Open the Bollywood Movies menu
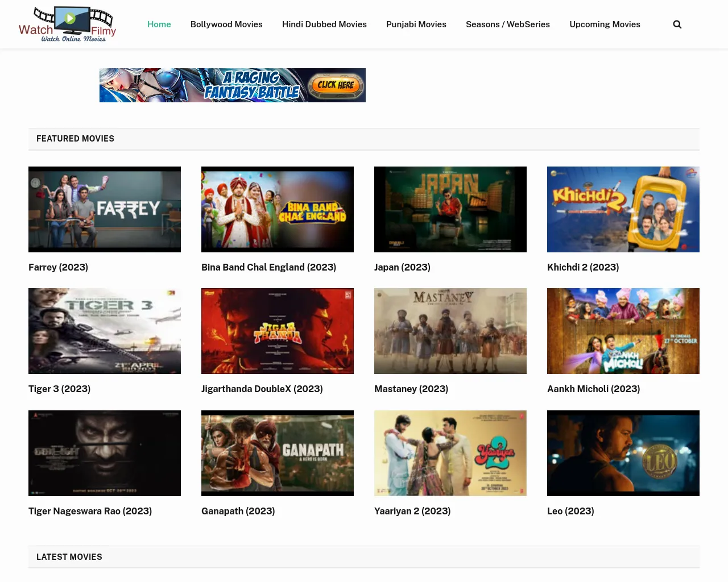 click(226, 24)
